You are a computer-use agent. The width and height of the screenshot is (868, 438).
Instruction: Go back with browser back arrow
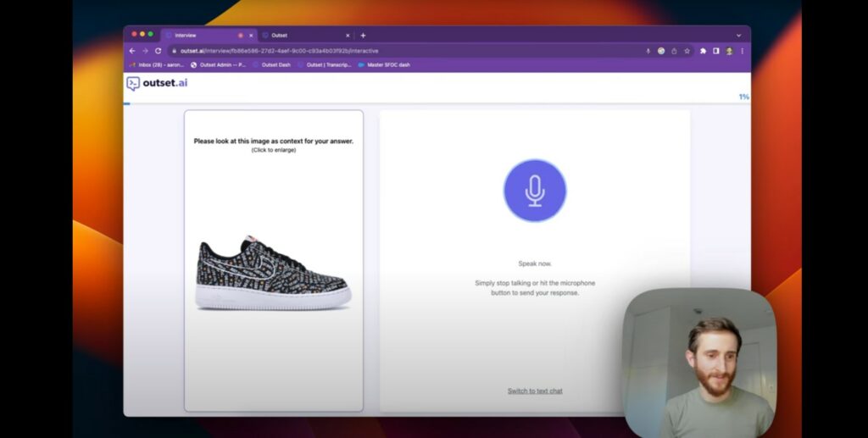point(132,51)
